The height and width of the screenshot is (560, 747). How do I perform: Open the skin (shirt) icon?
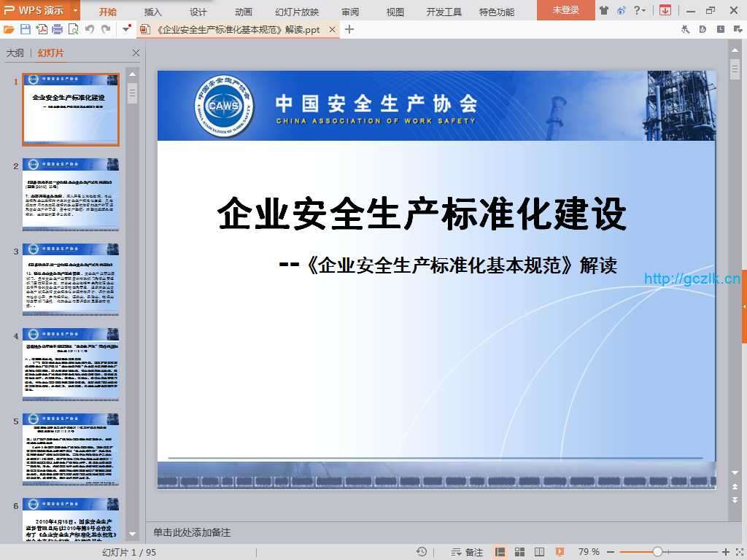pos(604,10)
